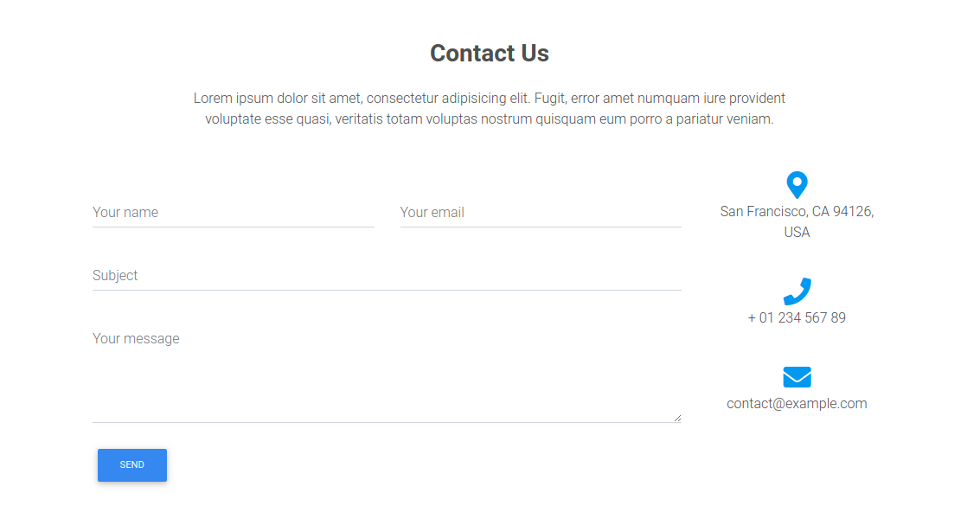Click the blue envelope mail icon
This screenshot has width=980, height=525.
pos(797,377)
